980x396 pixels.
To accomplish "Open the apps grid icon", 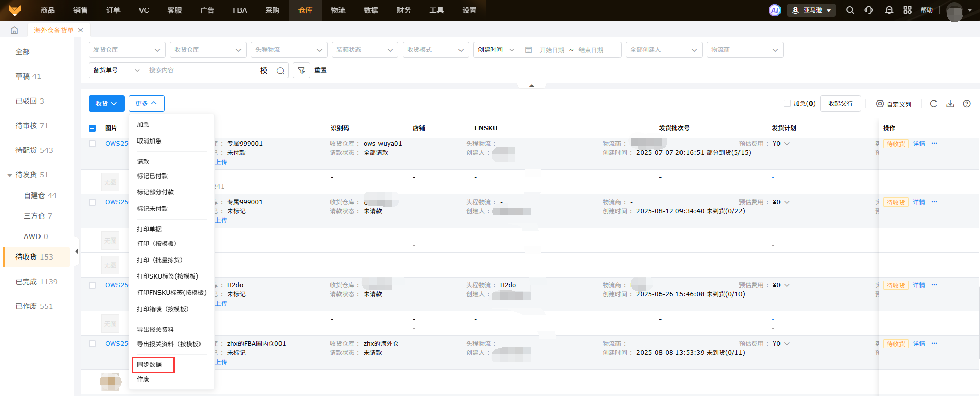I will tap(907, 10).
